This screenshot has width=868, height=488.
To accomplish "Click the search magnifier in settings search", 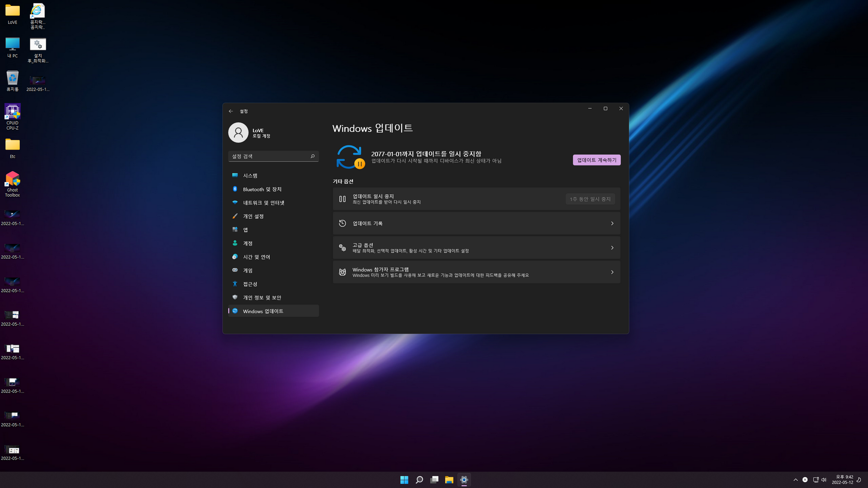I will pyautogui.click(x=312, y=156).
